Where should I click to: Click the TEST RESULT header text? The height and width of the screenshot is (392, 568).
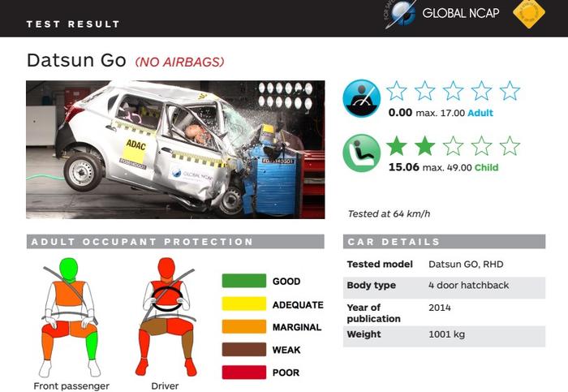(x=73, y=24)
